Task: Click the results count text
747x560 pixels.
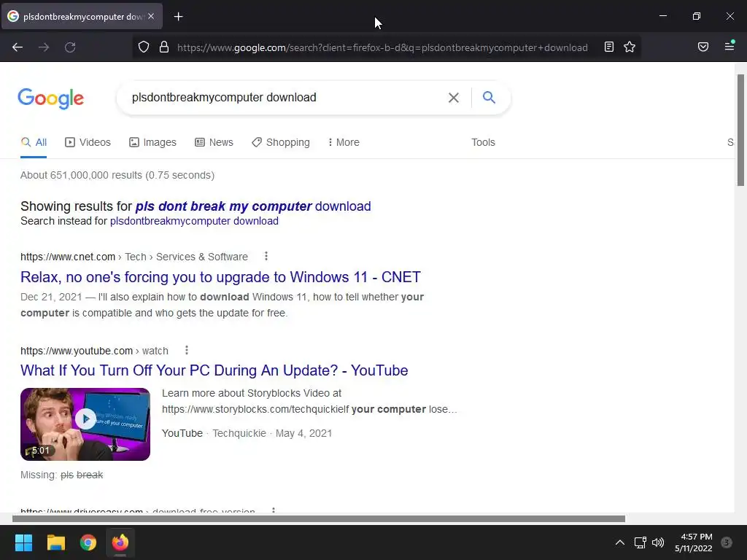Action: click(x=117, y=175)
